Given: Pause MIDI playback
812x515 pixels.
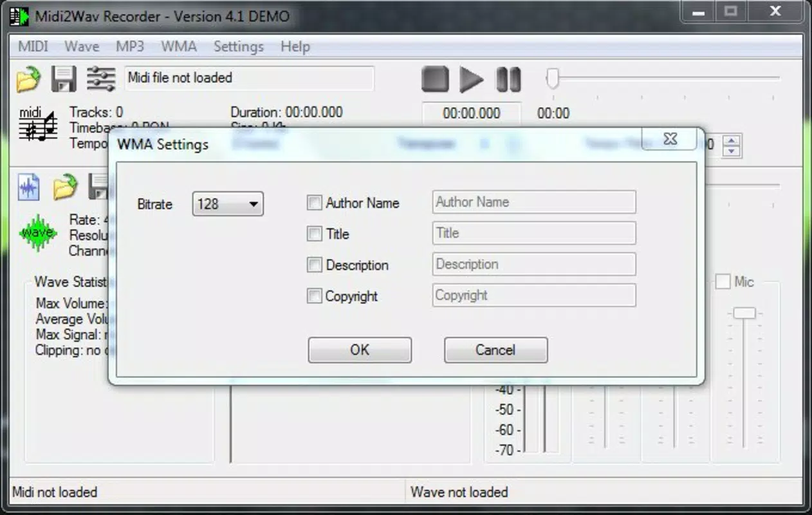Looking at the screenshot, I should (508, 79).
